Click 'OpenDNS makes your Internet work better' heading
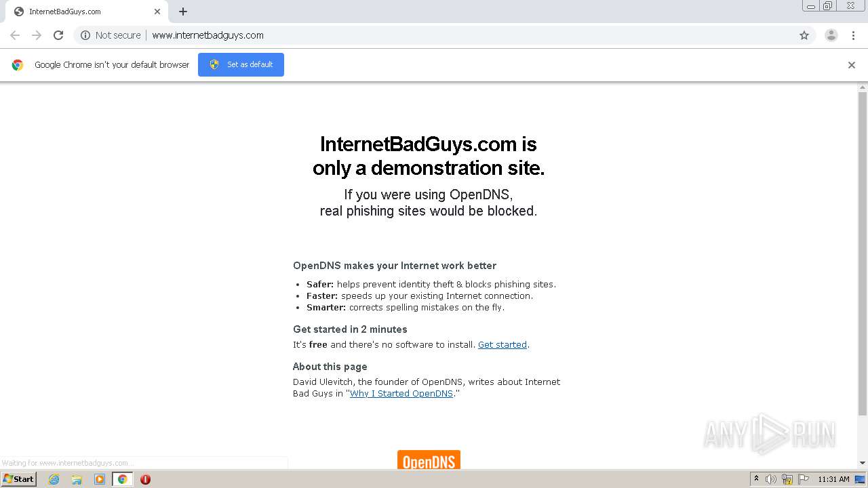This screenshot has width=868, height=488. (395, 266)
